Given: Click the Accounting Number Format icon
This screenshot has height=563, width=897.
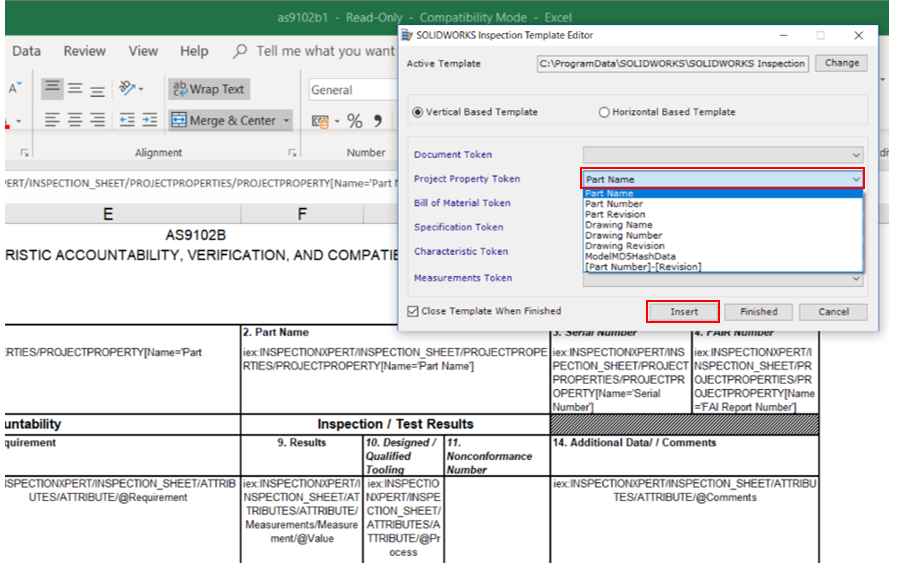Looking at the screenshot, I should pyautogui.click(x=320, y=121).
